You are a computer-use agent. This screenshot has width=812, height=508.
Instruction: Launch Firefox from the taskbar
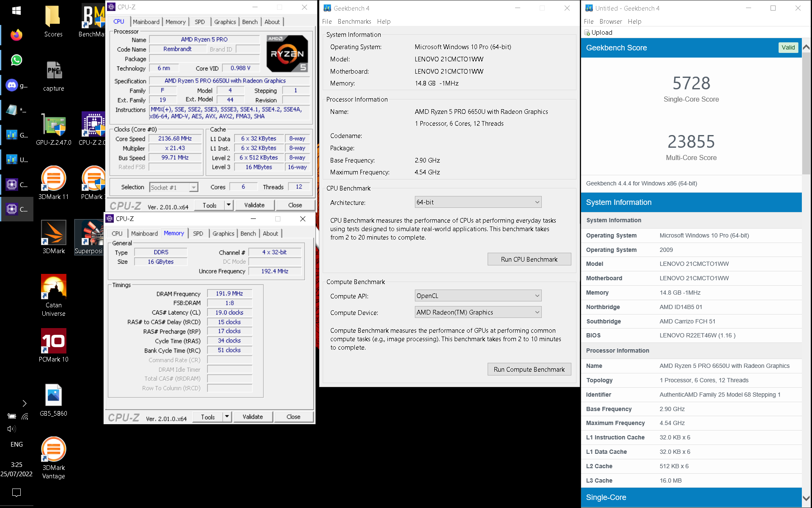tap(16, 35)
